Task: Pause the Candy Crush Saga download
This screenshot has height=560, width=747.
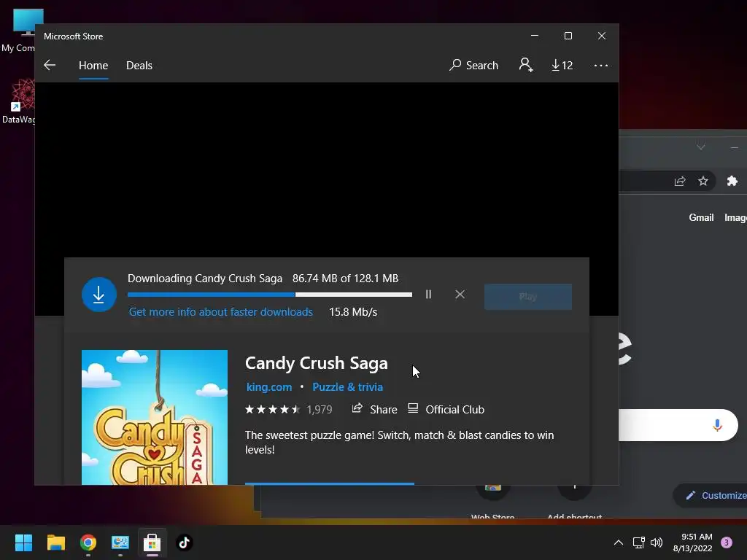Action: 428,295
